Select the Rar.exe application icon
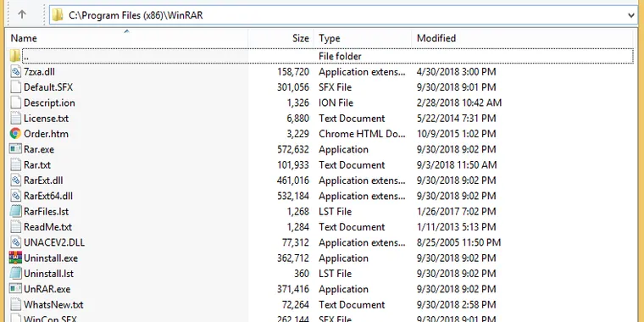Image resolution: width=644 pixels, height=322 pixels. [15, 149]
